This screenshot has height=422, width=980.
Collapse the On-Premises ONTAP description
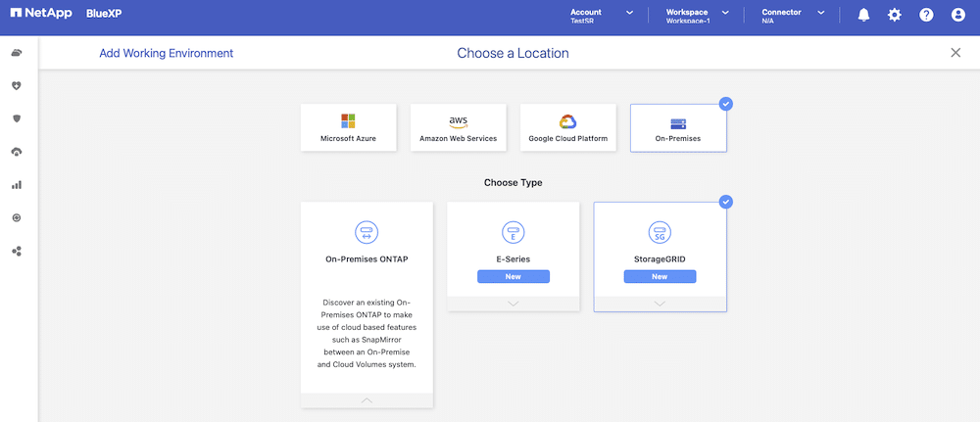tap(367, 400)
